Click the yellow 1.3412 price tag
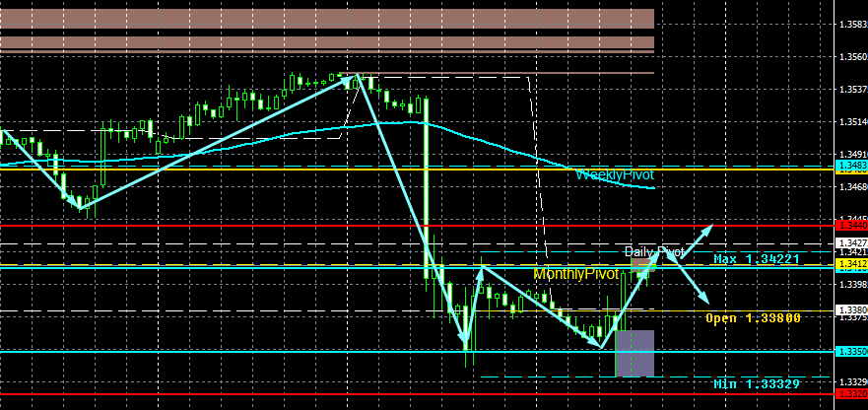The height and width of the screenshot is (410, 868). click(853, 262)
